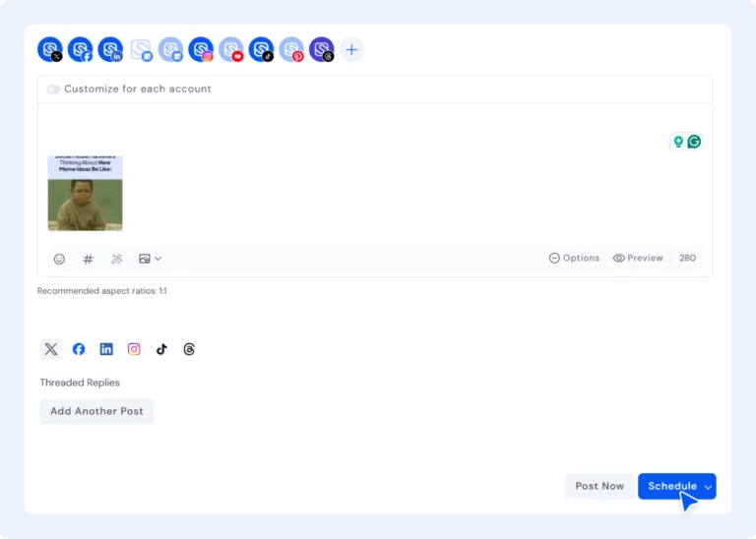The height and width of the screenshot is (539, 756).
Task: Click the AI magic wand icon
Action: tap(116, 259)
